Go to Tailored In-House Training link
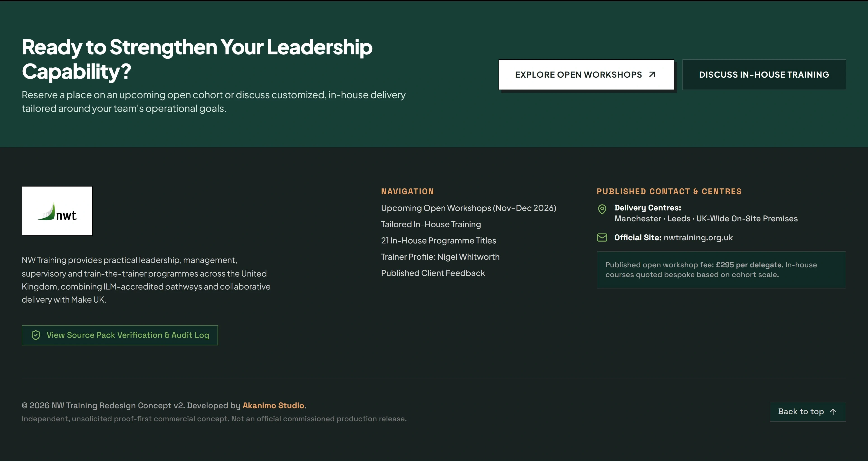 point(431,224)
